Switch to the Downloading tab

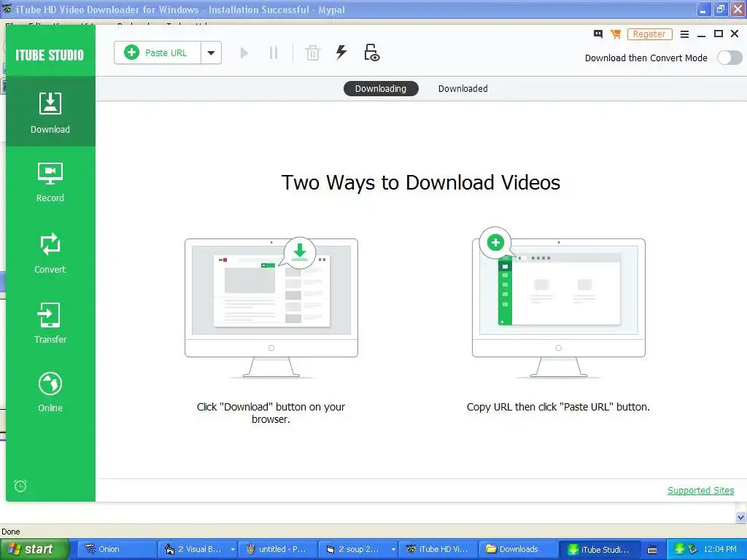[381, 88]
